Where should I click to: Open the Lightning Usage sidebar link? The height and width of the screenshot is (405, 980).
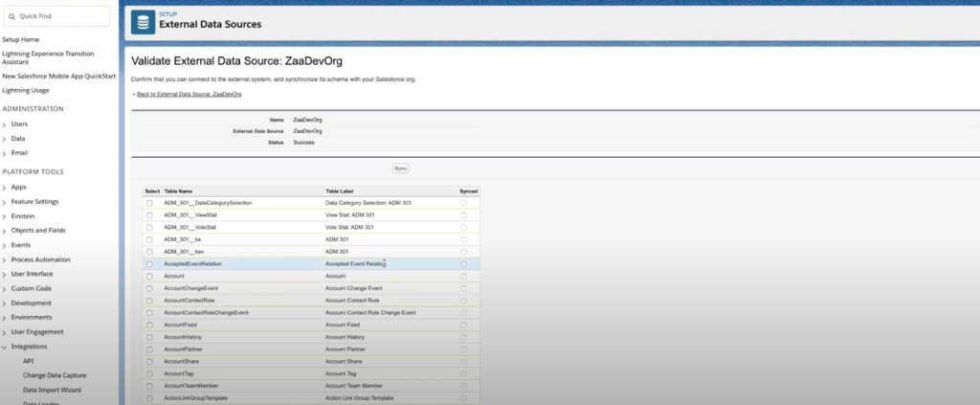26,89
